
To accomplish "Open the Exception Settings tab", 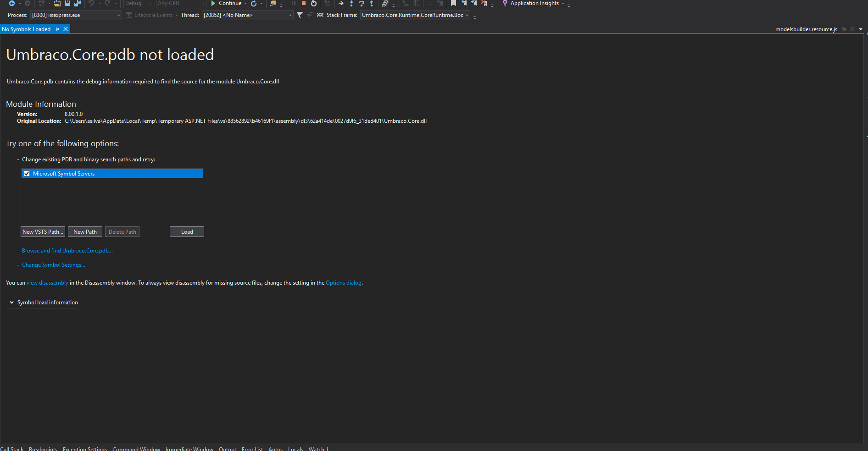I will click(x=85, y=449).
